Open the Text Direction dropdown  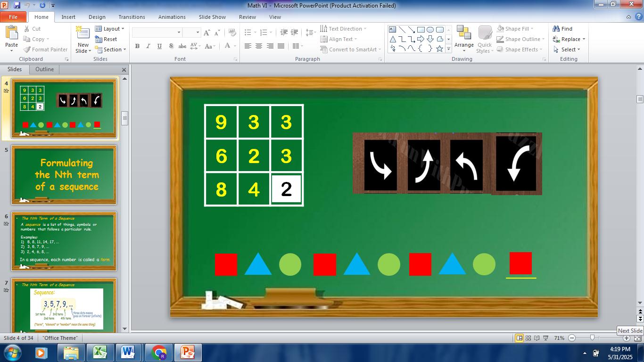pyautogui.click(x=343, y=29)
